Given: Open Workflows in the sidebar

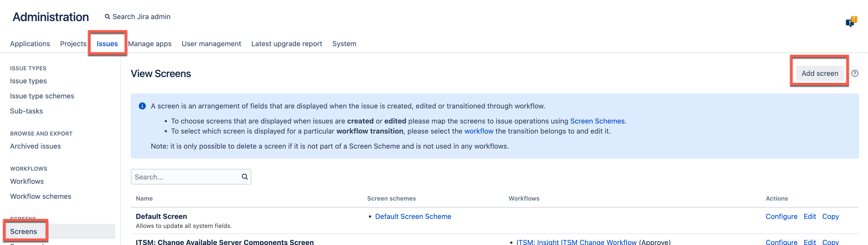Looking at the screenshot, I should coord(27,181).
